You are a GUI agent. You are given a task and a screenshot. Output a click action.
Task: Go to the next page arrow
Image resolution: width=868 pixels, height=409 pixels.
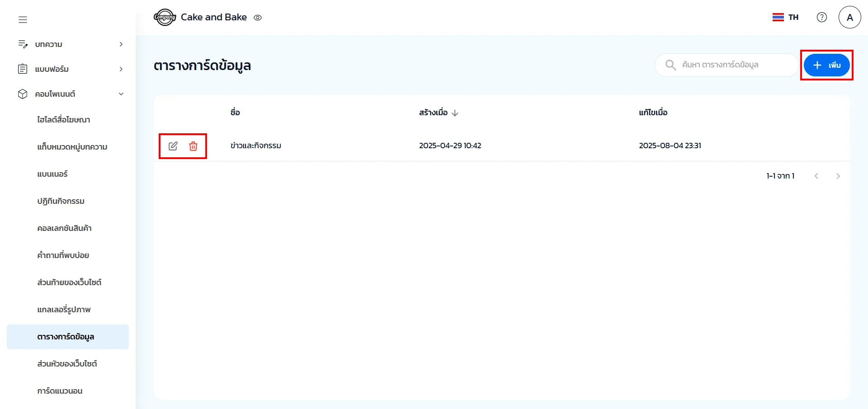(838, 176)
